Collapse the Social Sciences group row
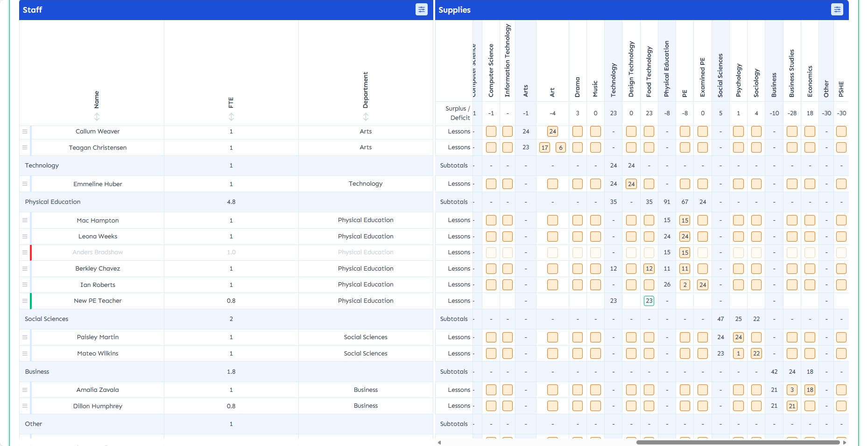 [47, 319]
